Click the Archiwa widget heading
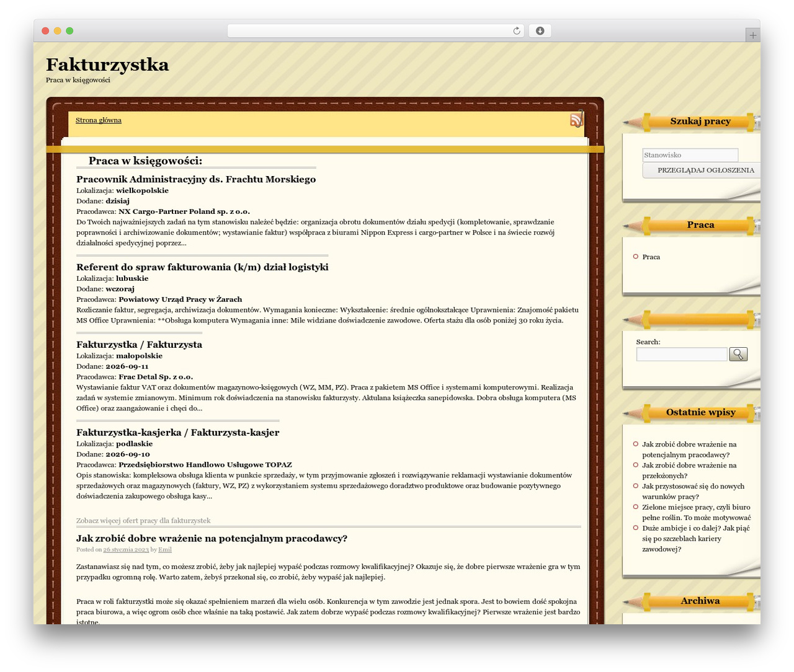Screen dimensions: 794x672 (700, 601)
